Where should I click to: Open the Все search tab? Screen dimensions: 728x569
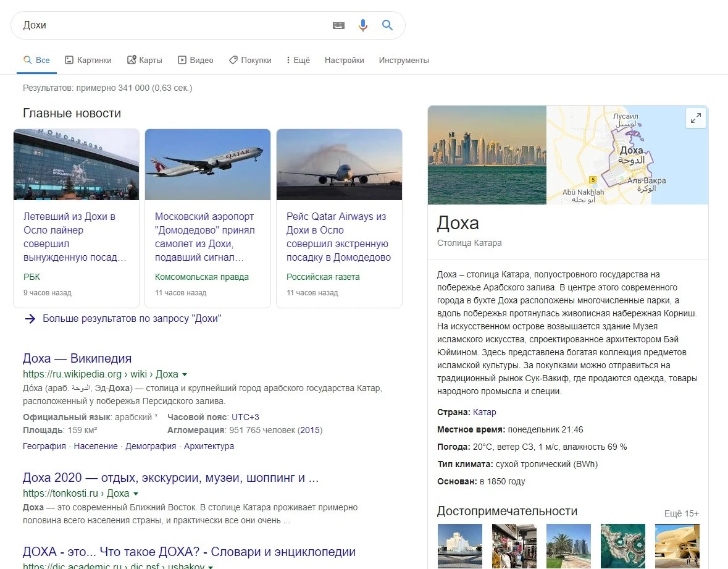[x=36, y=60]
